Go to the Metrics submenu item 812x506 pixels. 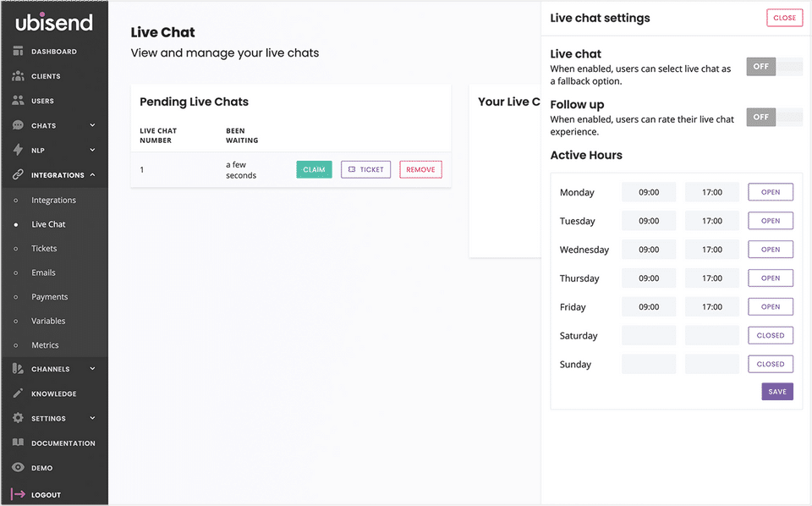[45, 345]
